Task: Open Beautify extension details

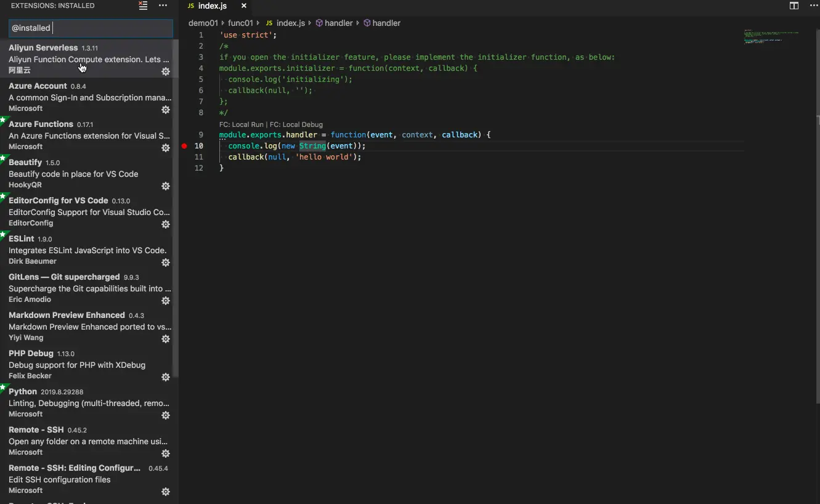Action: tap(89, 173)
